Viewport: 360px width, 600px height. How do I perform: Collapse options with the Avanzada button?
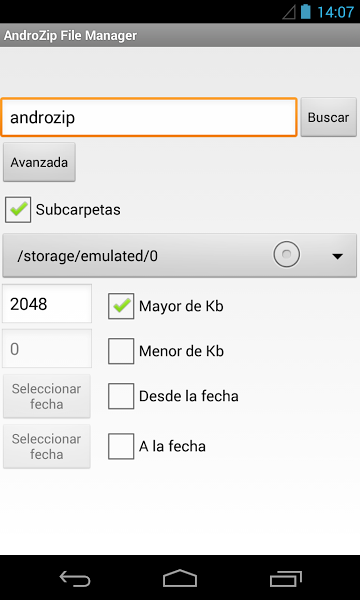[39, 162]
